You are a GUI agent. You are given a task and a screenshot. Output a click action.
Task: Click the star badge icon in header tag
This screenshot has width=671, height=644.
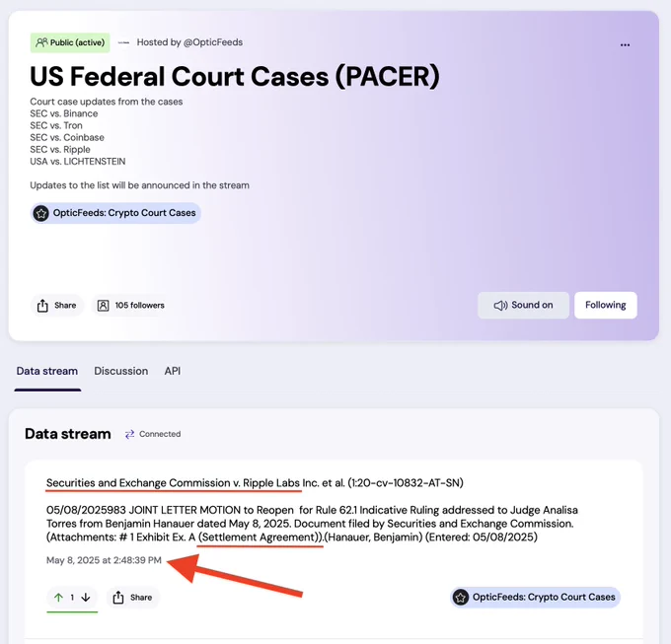(41, 213)
